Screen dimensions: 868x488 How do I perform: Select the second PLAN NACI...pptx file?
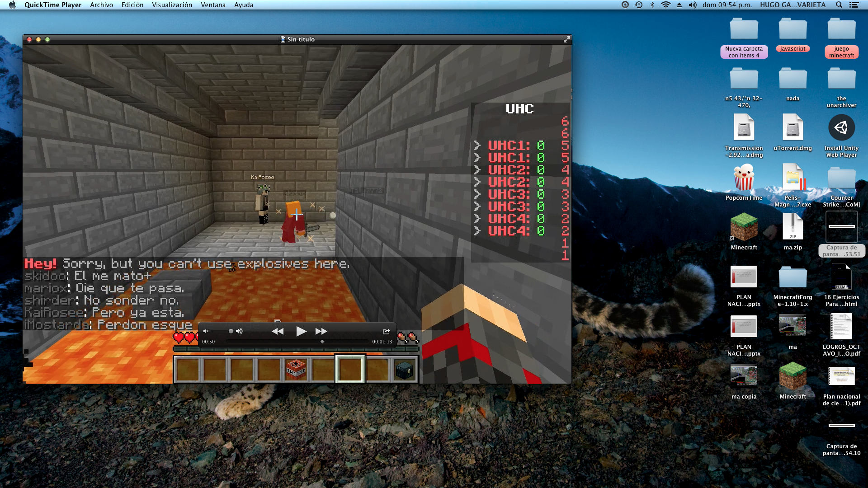pyautogui.click(x=744, y=335)
